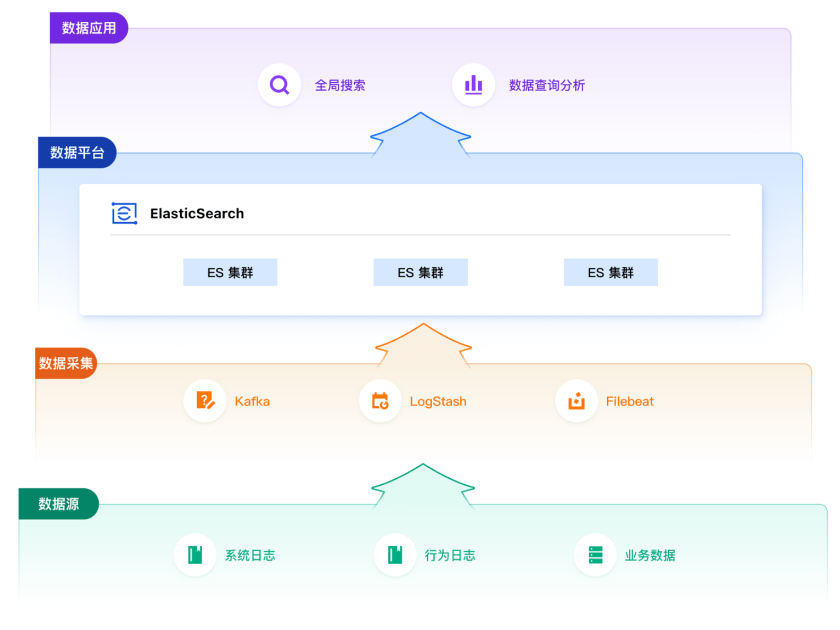
Task: Click the 行为日志 book icon
Action: [395, 555]
